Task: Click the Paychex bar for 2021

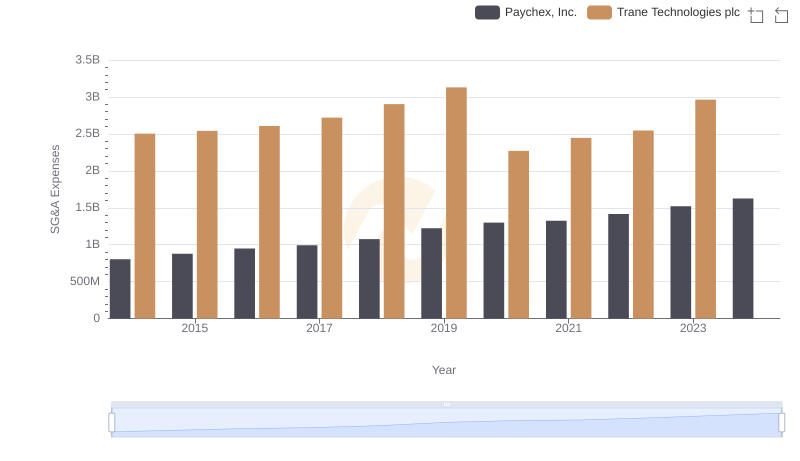Action: (556, 270)
